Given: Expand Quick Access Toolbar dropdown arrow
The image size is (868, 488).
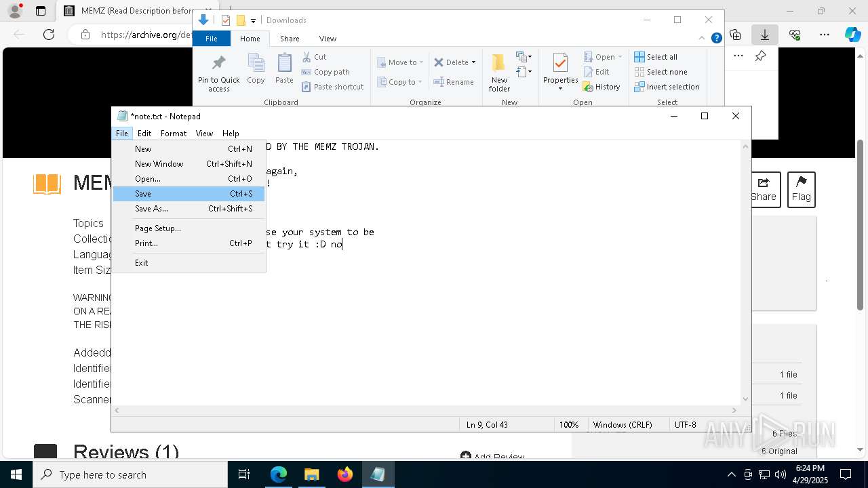Looking at the screenshot, I should tap(253, 21).
